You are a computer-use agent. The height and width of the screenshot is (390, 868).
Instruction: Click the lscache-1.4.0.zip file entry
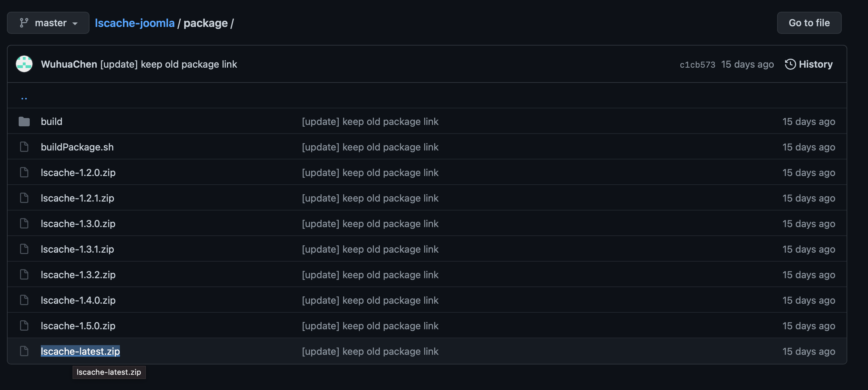pos(78,300)
